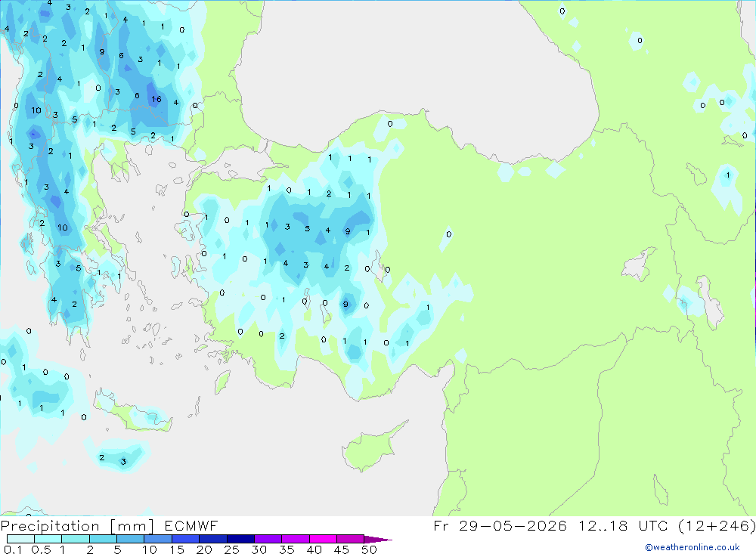The width and height of the screenshot is (756, 554).
Task: Click the 0.5–1 mm legend color swatch
Action: (48, 539)
